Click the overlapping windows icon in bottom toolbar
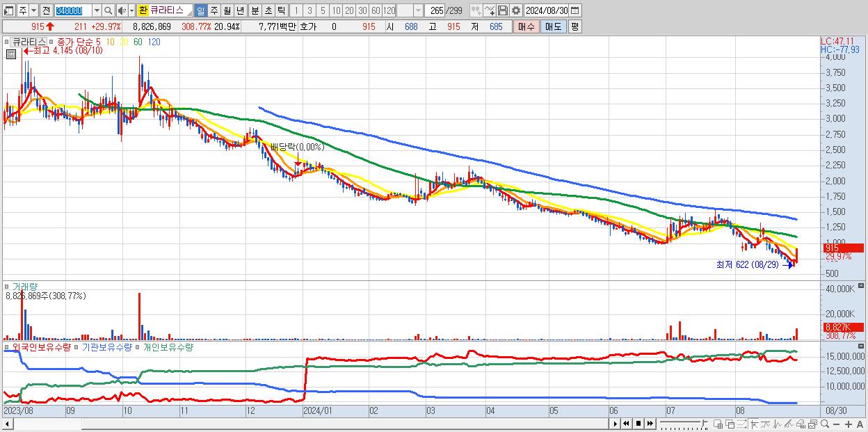Viewport: 868px width, 432px height. point(730,424)
